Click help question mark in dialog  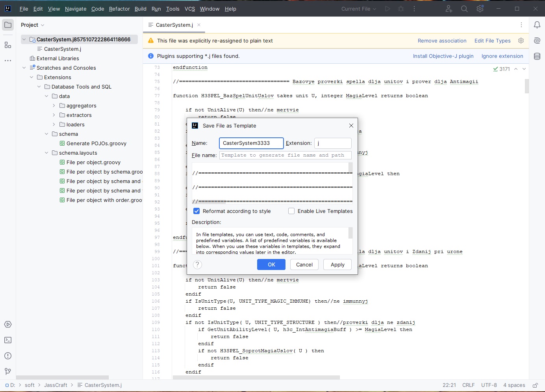[x=198, y=265]
